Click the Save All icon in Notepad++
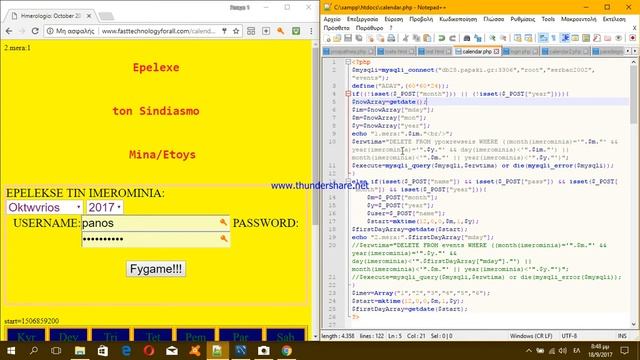The width and height of the screenshot is (640, 360). pyautogui.click(x=359, y=38)
